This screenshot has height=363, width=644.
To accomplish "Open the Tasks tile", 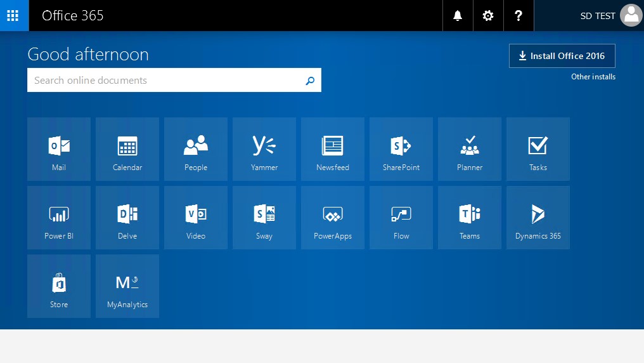I will tap(538, 149).
